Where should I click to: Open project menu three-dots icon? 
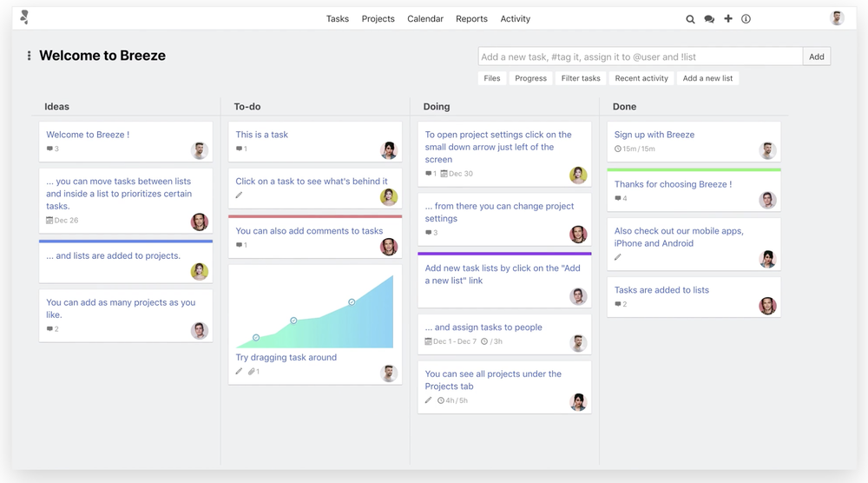click(x=29, y=56)
